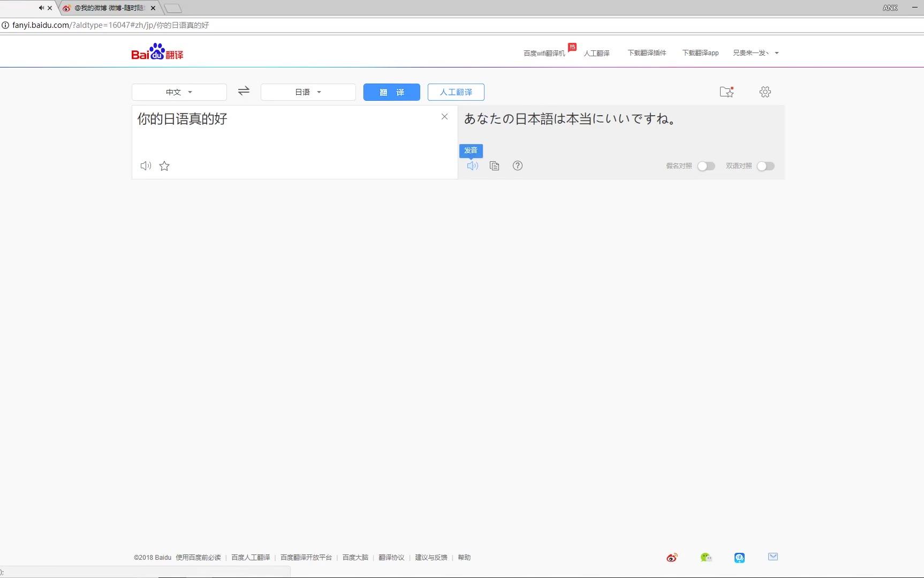Open the header 人工翻译 link
Image resolution: width=924 pixels, height=578 pixels.
(x=596, y=53)
